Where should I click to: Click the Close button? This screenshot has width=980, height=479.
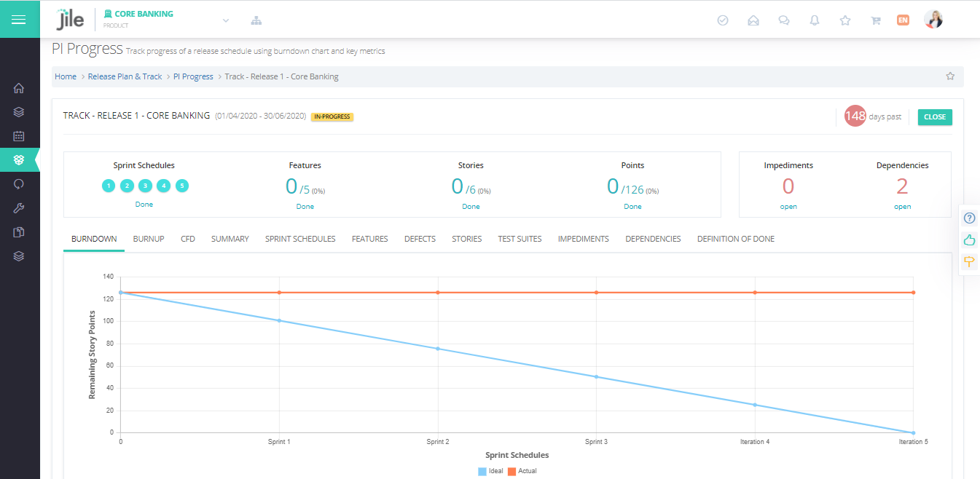click(x=935, y=116)
